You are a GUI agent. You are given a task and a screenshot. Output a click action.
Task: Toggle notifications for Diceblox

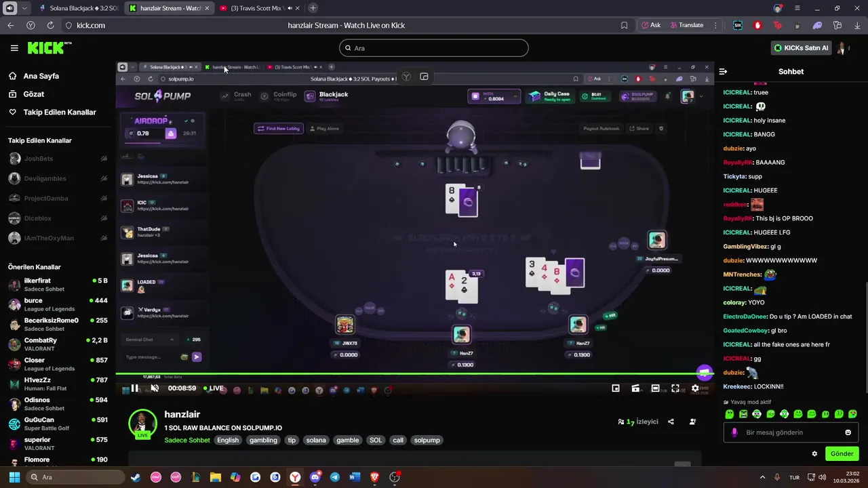coord(104,218)
